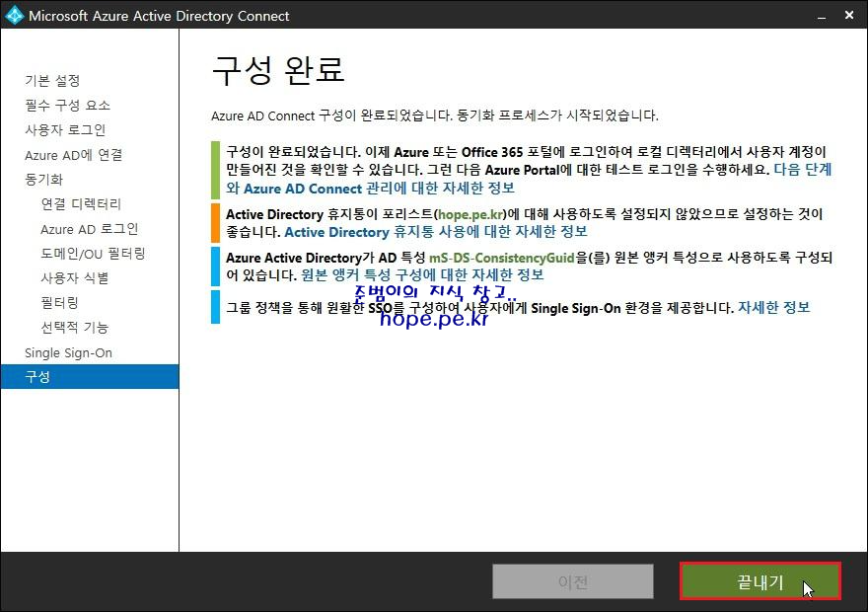Select the 사용자 식별 sub-step
Screen dimensions: 868x612
tap(75, 278)
